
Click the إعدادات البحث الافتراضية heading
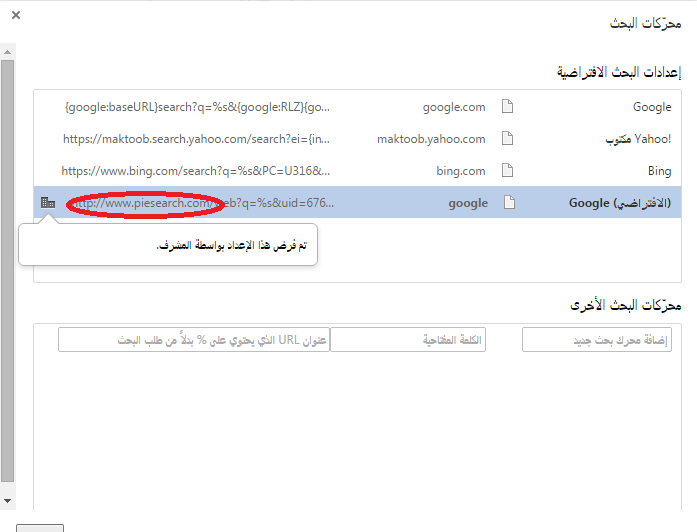(x=619, y=72)
